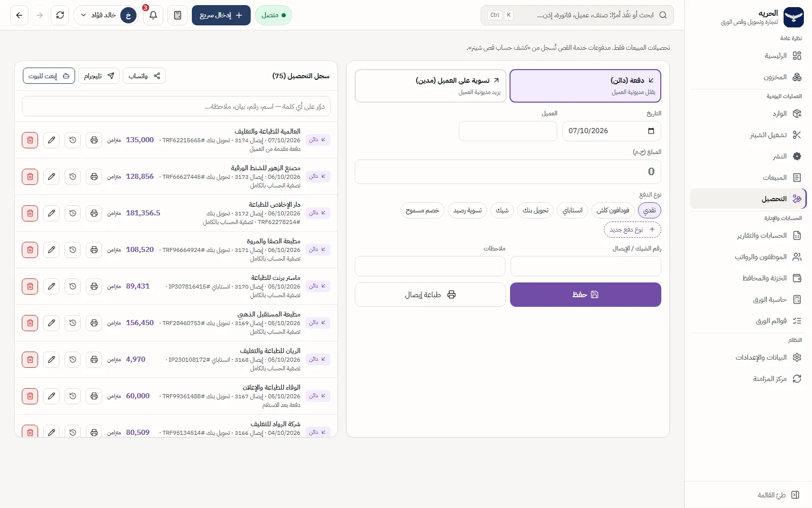Click طباعة إيصال print receipt button
The image size is (812, 508).
tap(430, 295)
